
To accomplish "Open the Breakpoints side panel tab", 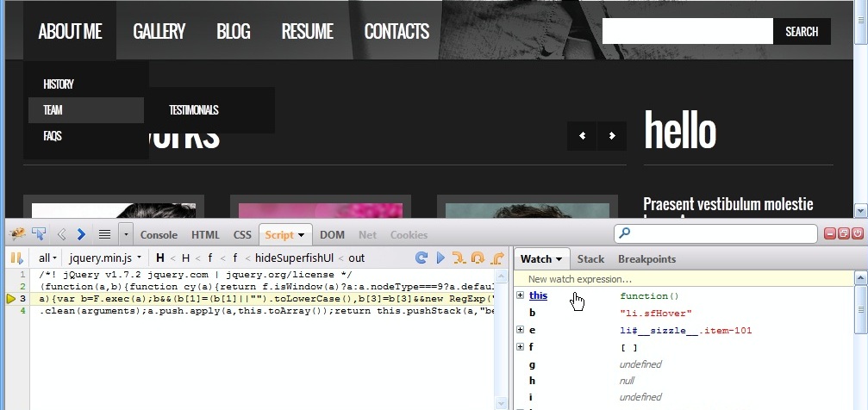I will coord(646,258).
